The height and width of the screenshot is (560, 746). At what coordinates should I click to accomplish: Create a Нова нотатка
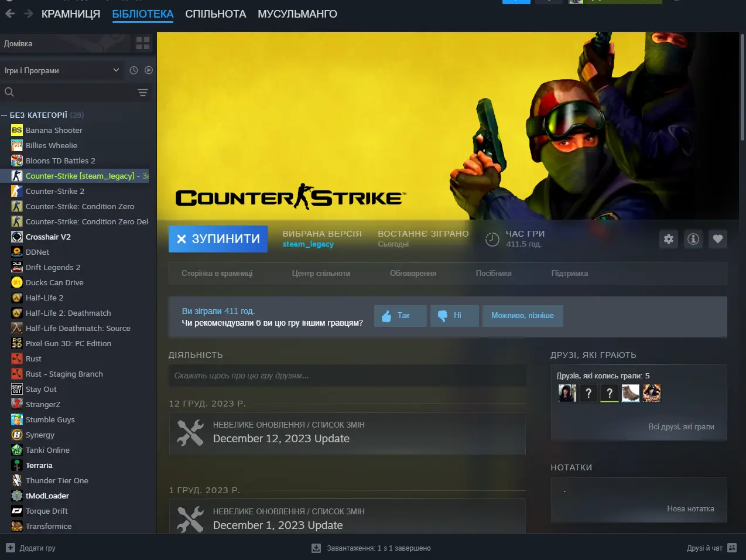[x=690, y=509]
